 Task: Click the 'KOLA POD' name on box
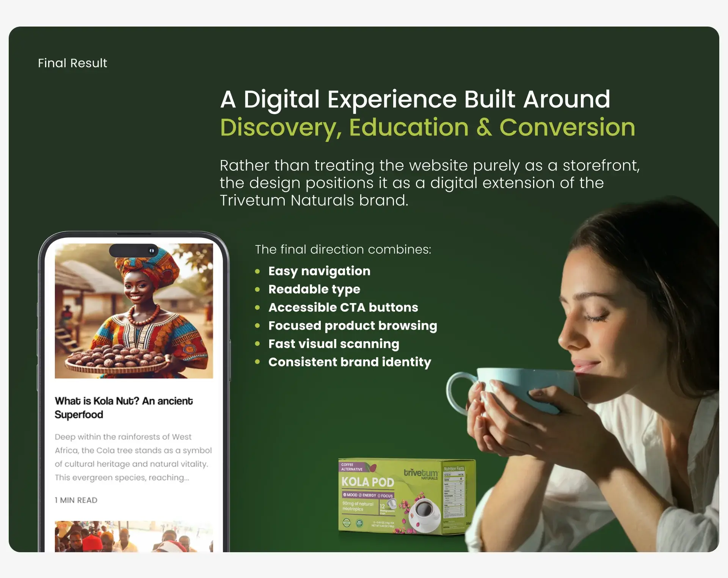(367, 482)
